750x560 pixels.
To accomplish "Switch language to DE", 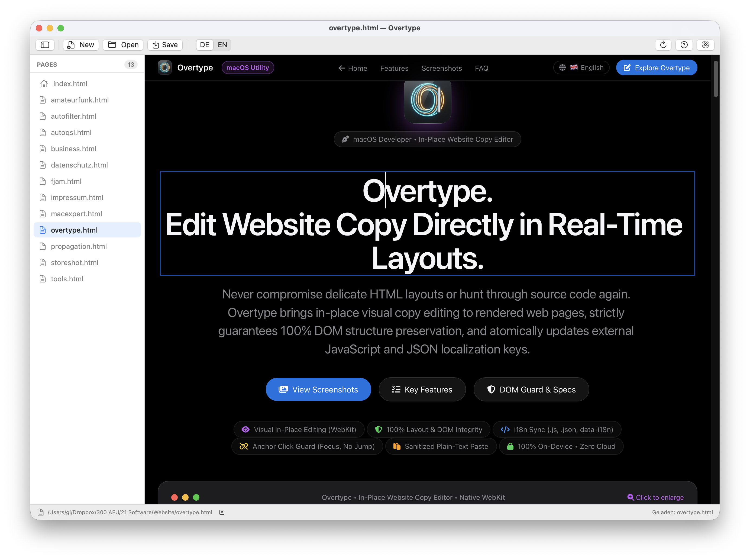I will pyautogui.click(x=204, y=45).
